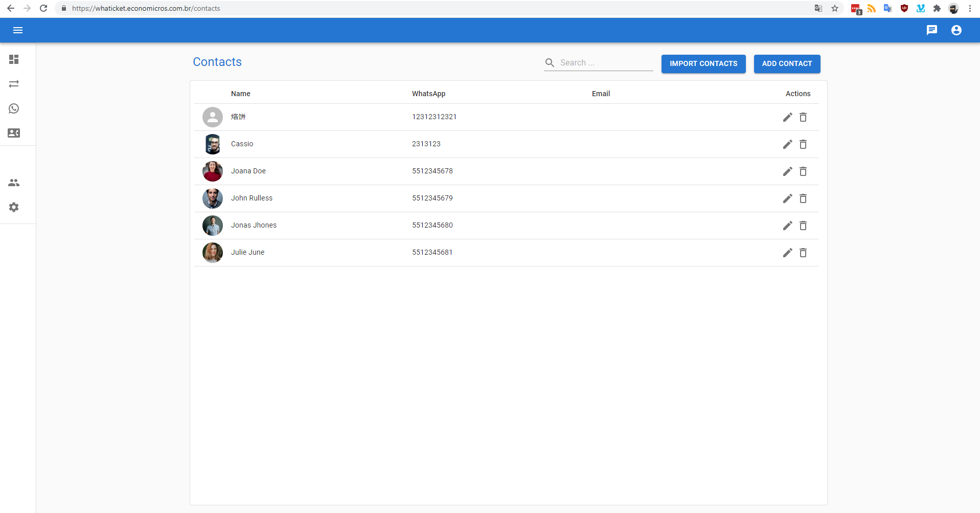Click the Import Contacts button

point(703,64)
